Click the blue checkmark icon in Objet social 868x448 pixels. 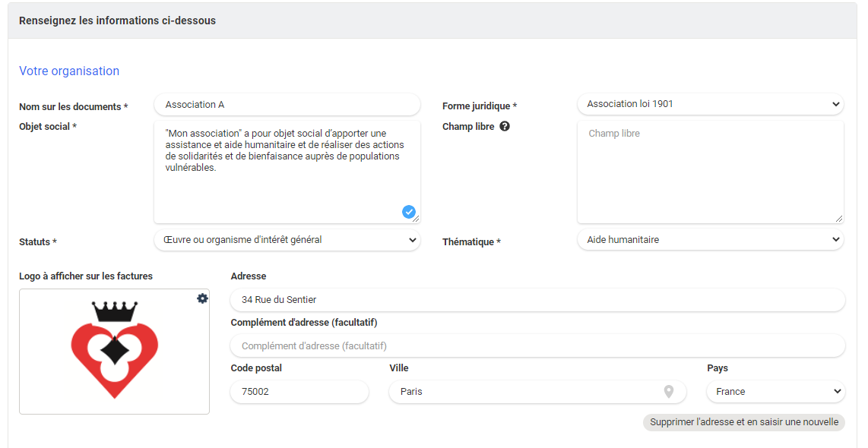[409, 212]
